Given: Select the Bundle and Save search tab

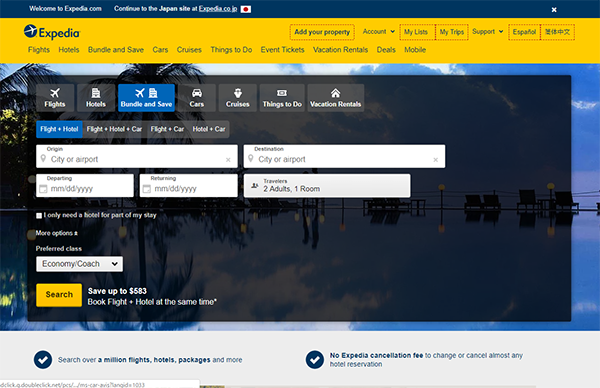Looking at the screenshot, I should pyautogui.click(x=147, y=98).
